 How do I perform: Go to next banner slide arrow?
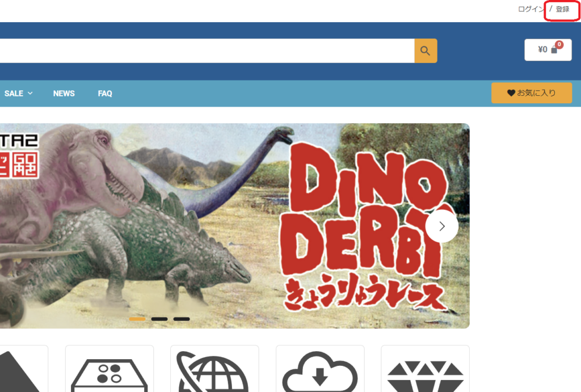(x=441, y=226)
